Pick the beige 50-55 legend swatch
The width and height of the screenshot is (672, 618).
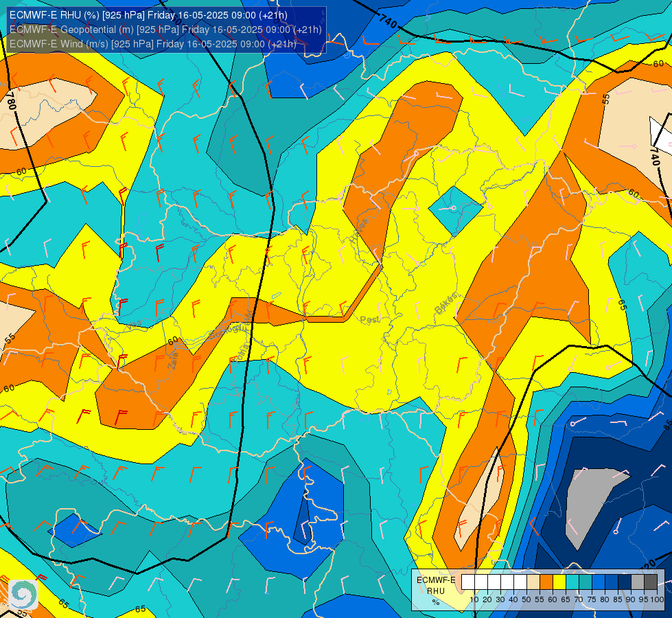tap(533, 582)
